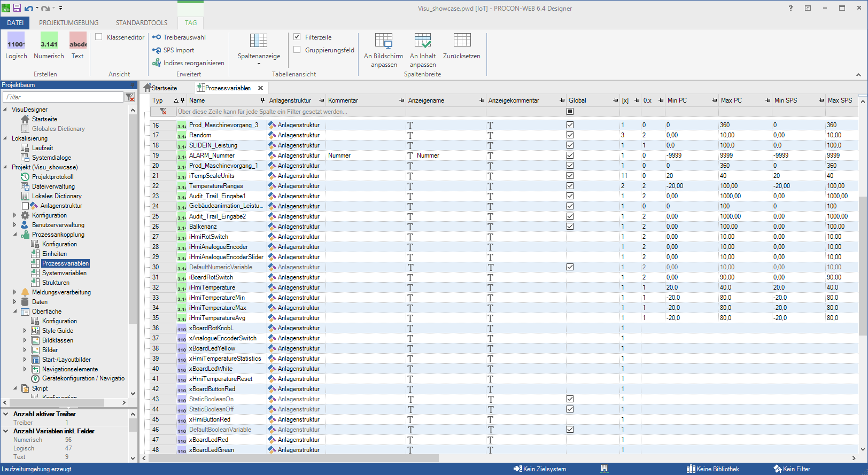Click the filter icon beside Projektbaum filter

click(x=129, y=97)
